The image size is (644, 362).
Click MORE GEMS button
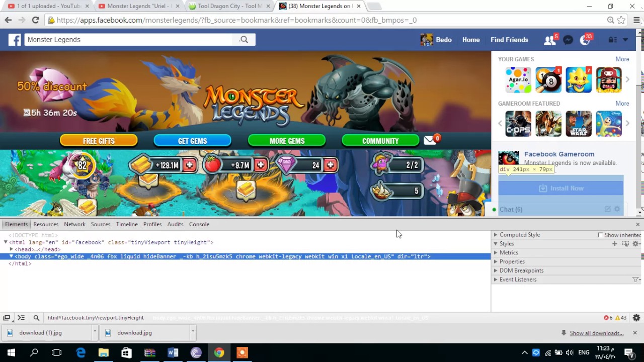[x=287, y=141]
